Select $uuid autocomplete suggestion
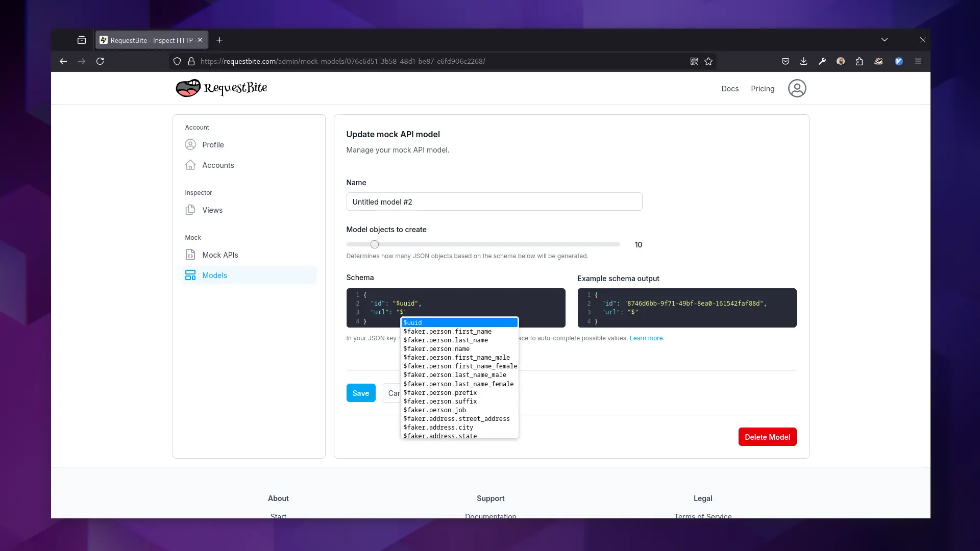This screenshot has height=551, width=980. (459, 322)
